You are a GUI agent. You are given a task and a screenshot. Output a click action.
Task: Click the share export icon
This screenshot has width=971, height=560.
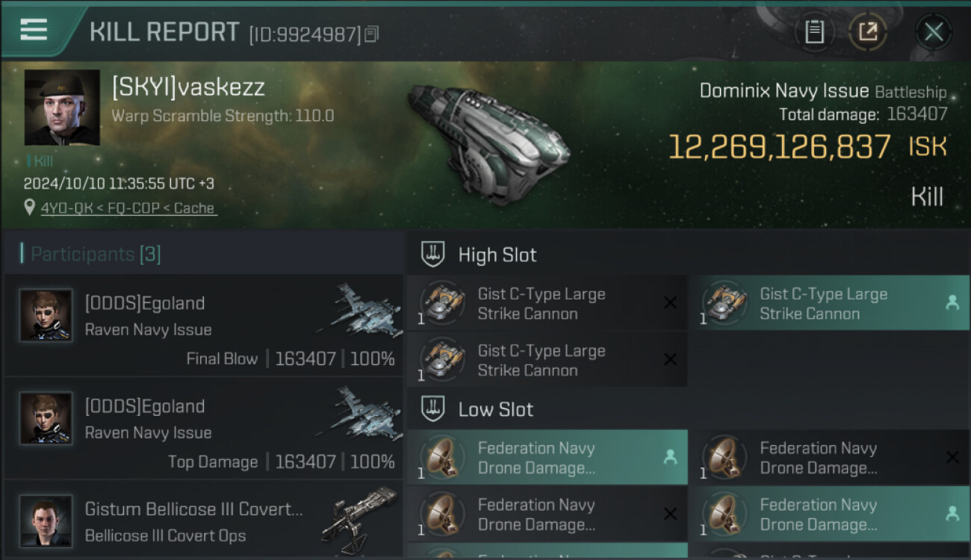867,32
